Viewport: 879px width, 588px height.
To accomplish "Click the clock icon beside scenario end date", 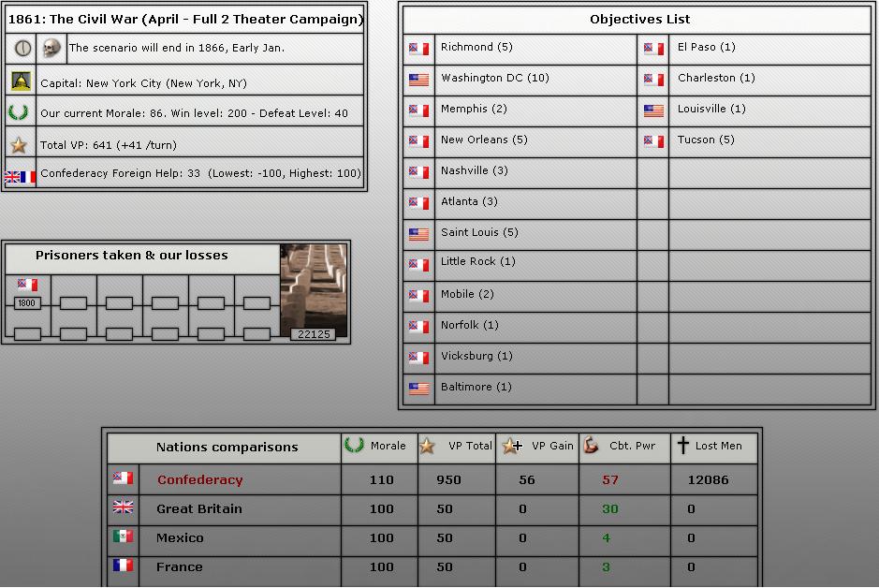I will (x=22, y=48).
